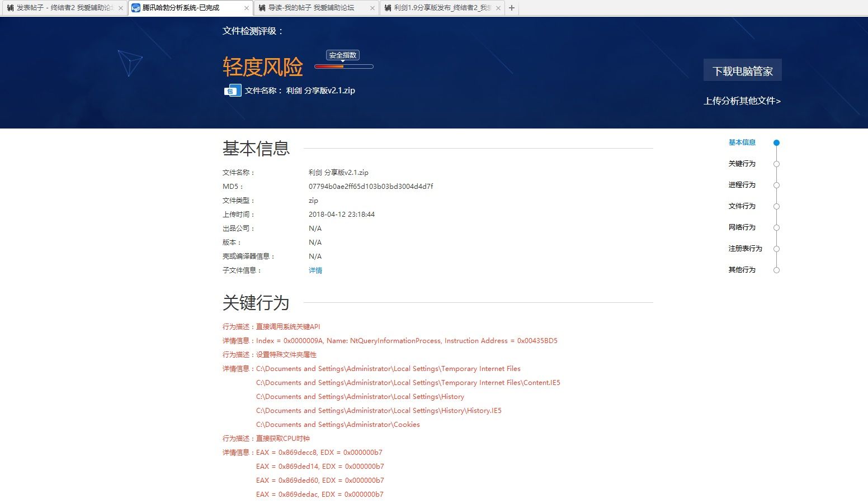The image size is (868, 504).
Task: Select the 其他行为 side navigation label
Action: pyautogui.click(x=742, y=270)
